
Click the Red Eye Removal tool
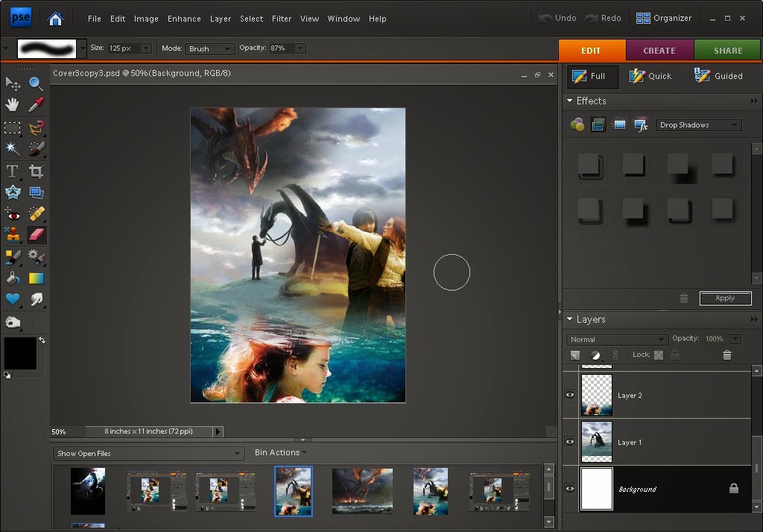(x=13, y=215)
